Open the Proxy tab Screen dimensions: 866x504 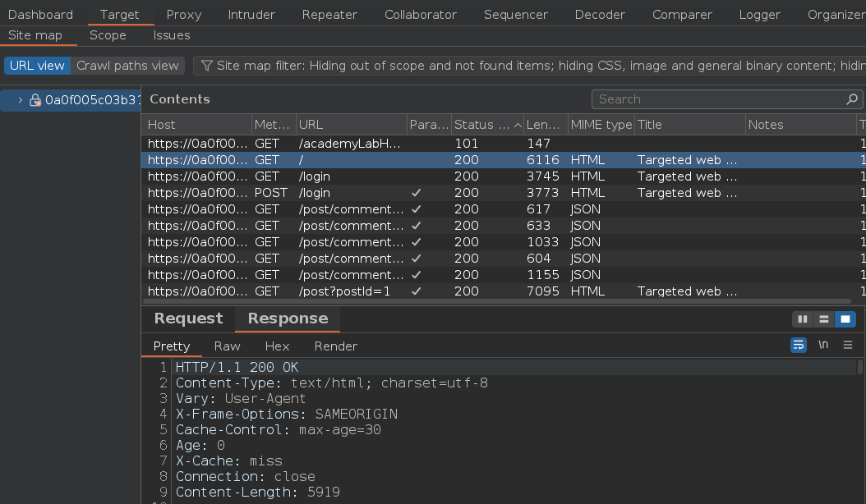(183, 15)
